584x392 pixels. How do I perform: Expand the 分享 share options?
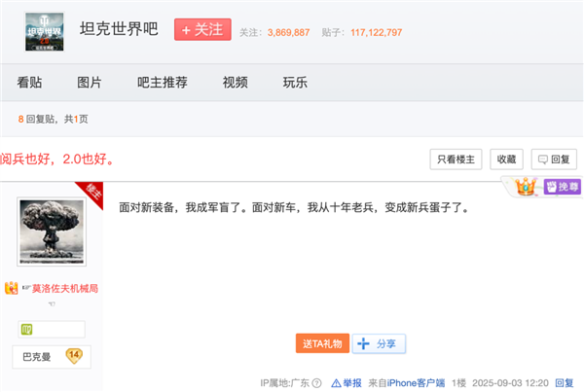click(379, 343)
